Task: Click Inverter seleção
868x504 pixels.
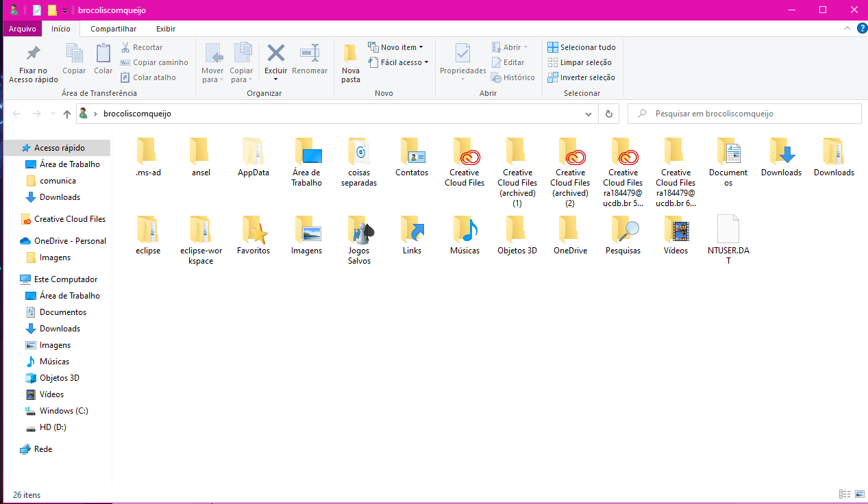Action: [x=581, y=77]
